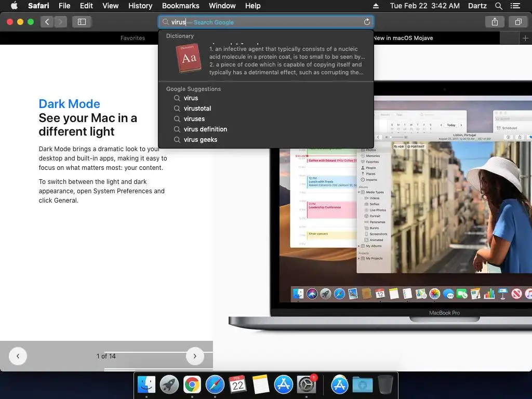Open the Window menu
Image resolution: width=532 pixels, height=399 pixels.
(222, 6)
